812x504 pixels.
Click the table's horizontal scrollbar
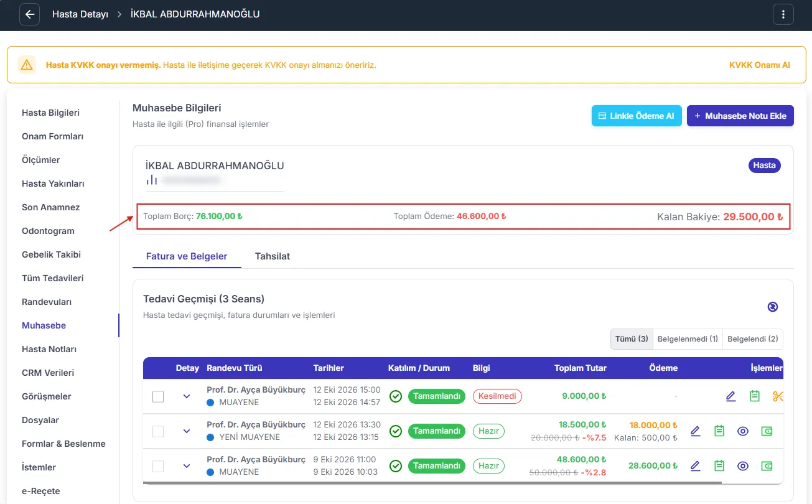[432, 482]
